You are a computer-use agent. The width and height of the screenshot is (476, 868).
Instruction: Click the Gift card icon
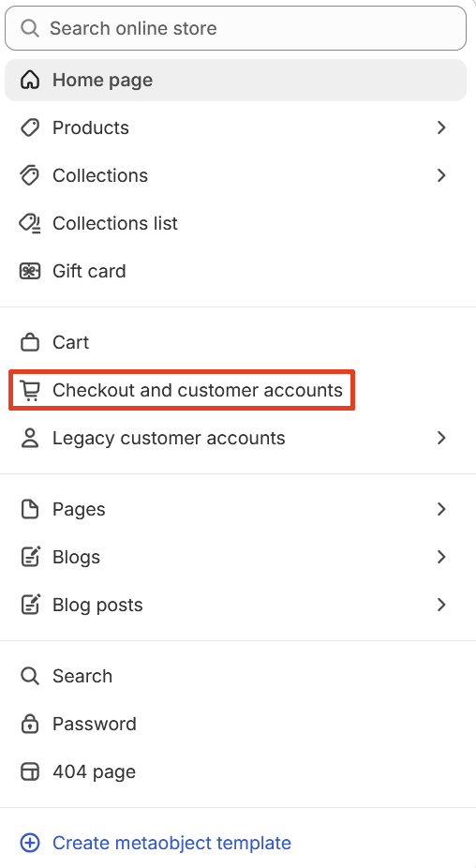coord(30,271)
